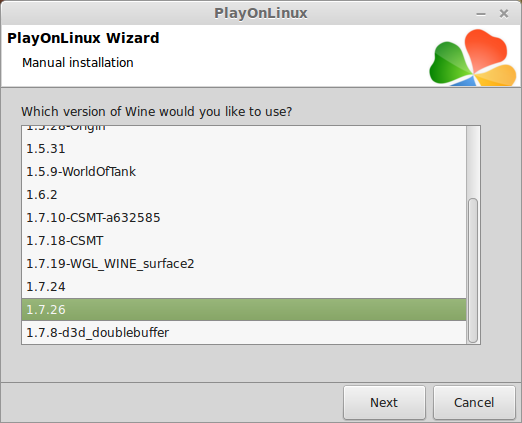Screen dimensions: 522x423
Task: Cancel the manual installation
Action: click(474, 402)
